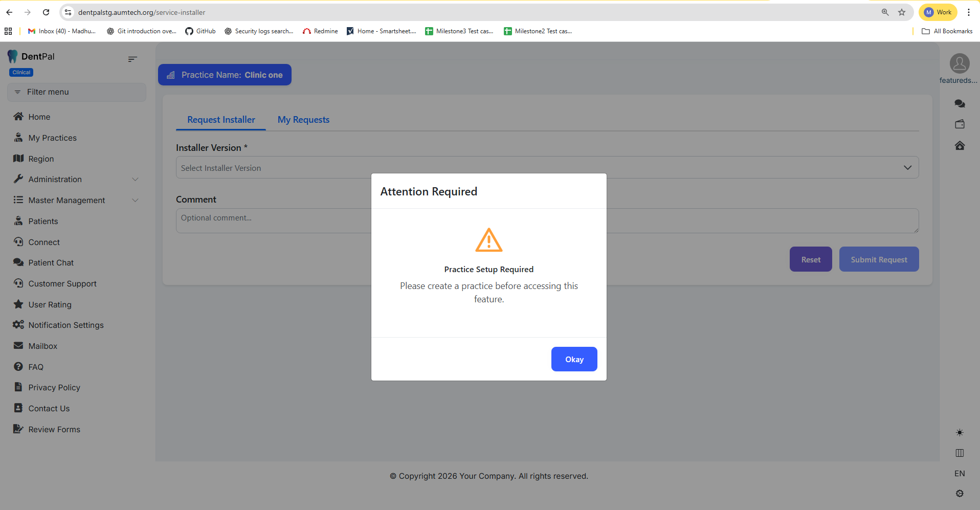
Task: Click the home icon in right sidebar
Action: (960, 146)
